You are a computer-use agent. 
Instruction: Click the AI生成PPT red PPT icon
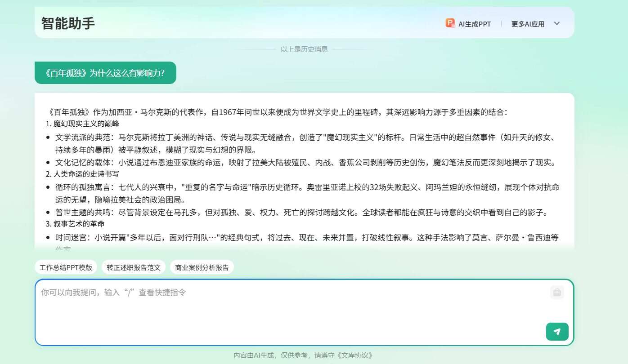[x=450, y=23]
